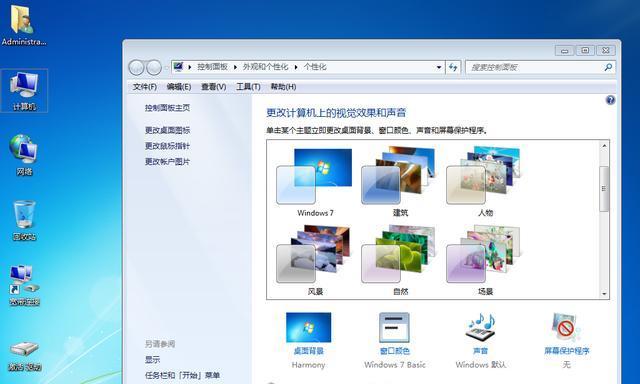Click the theme list scroll down arrow

[604, 294]
